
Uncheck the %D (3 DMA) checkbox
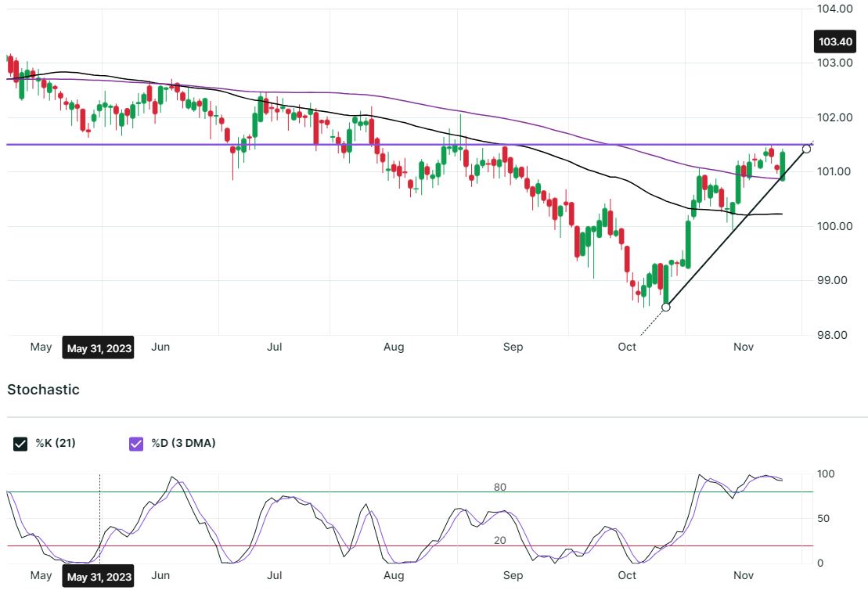136,444
